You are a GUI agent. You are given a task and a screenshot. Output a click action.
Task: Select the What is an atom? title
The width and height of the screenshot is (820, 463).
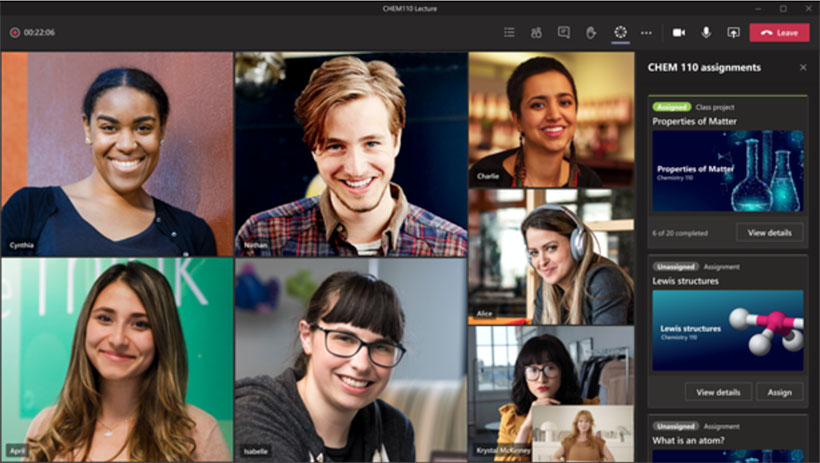point(688,441)
